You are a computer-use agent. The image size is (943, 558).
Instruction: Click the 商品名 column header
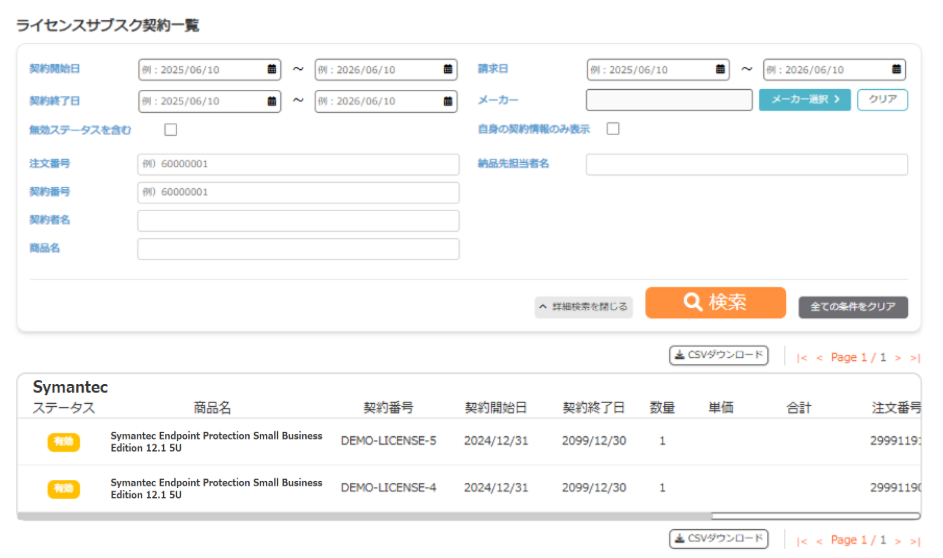tap(212, 408)
